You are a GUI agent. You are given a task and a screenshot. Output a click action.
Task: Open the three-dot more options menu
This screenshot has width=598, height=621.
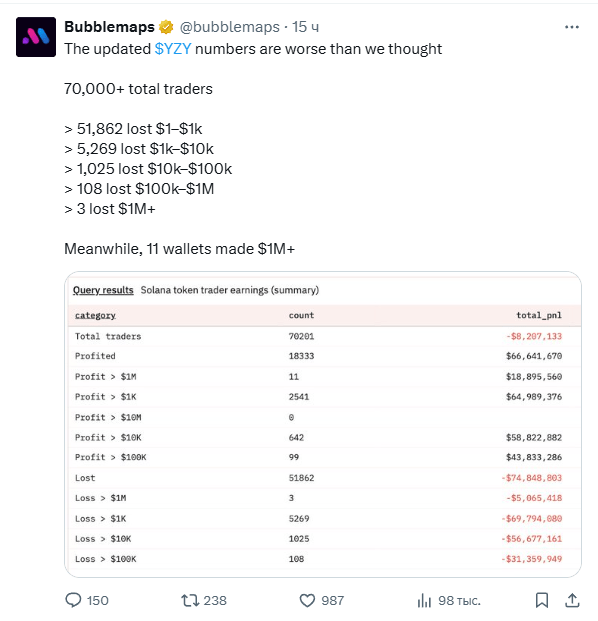point(571,27)
